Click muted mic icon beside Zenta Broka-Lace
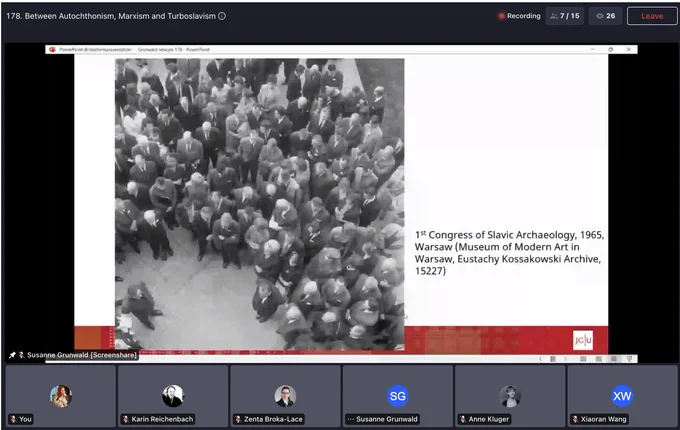680x430 pixels. click(x=238, y=419)
